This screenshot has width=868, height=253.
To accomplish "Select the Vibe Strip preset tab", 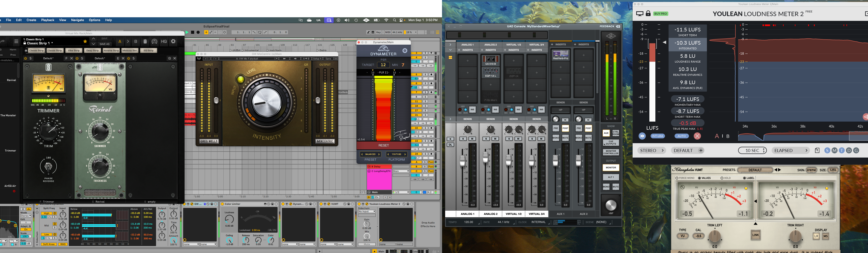I will (x=74, y=51).
